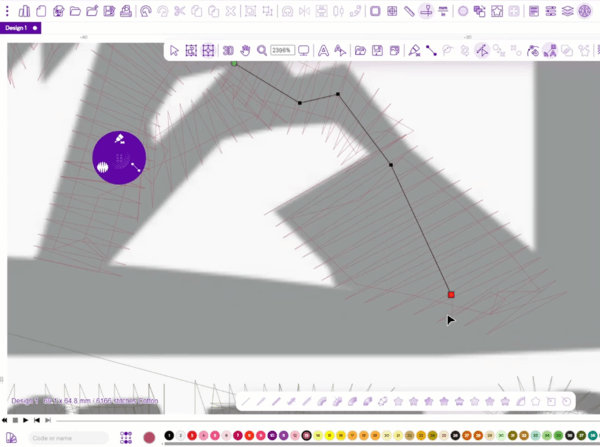
Task: Choose black thread color number 1
Action: click(169, 436)
